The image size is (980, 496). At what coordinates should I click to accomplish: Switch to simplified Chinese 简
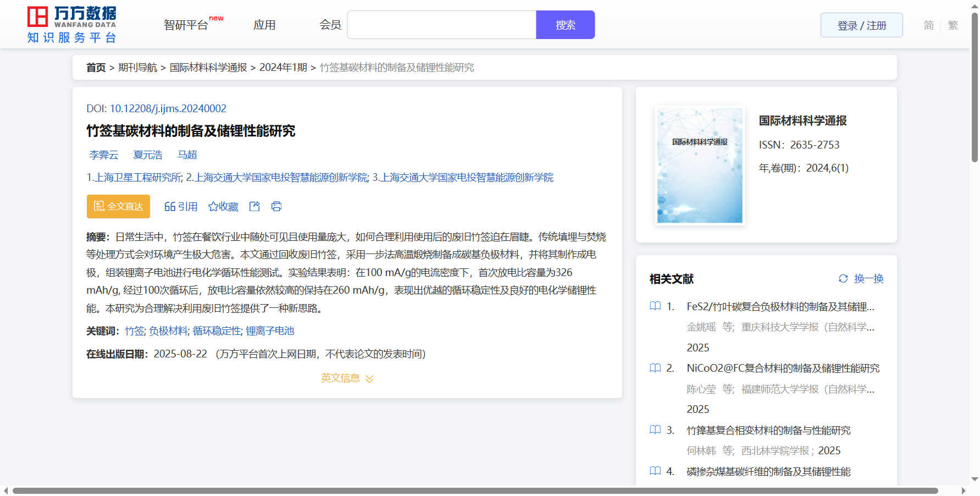(x=928, y=25)
